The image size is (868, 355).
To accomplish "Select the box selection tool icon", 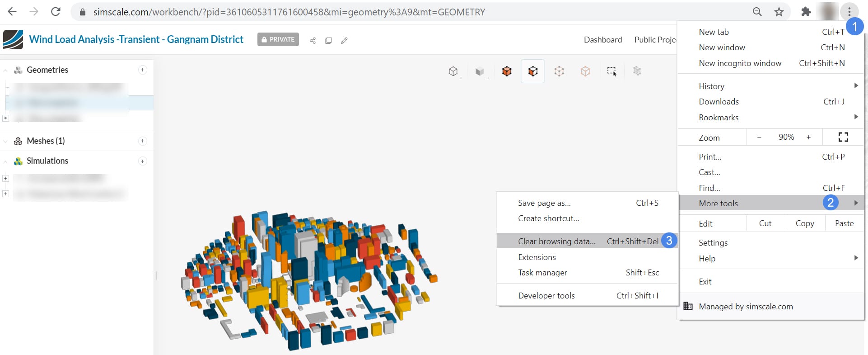I will [611, 71].
